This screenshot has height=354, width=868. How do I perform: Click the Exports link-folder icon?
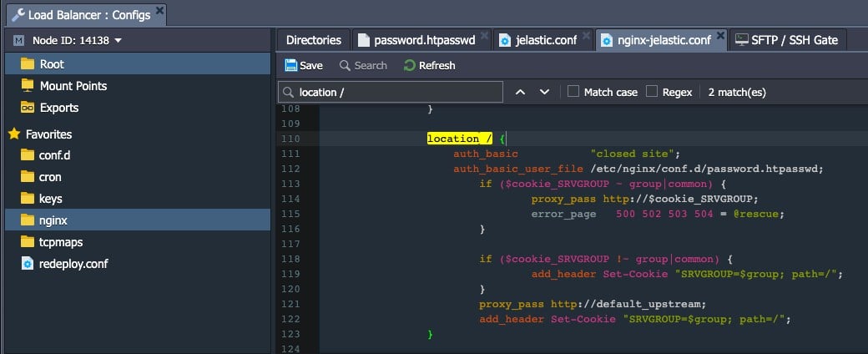(x=27, y=107)
